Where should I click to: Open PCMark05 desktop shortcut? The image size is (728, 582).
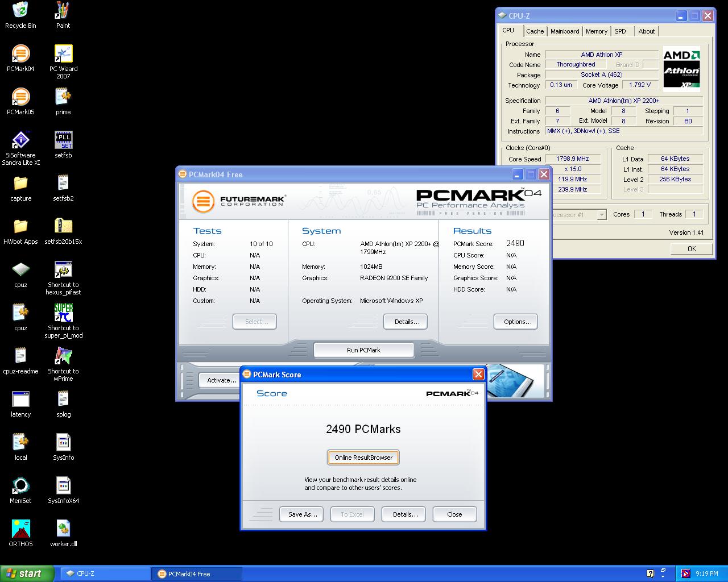click(20, 102)
